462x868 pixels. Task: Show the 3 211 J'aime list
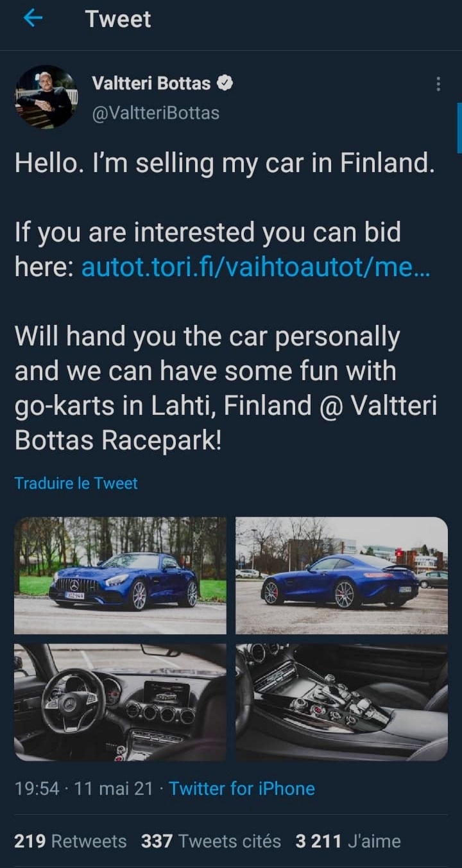348,841
